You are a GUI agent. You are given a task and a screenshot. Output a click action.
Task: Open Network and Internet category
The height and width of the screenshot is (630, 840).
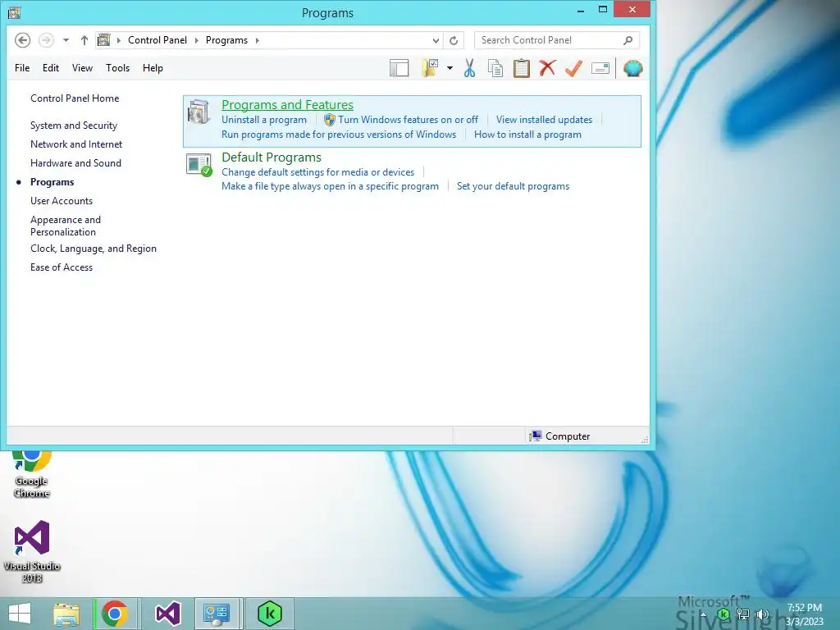[x=76, y=144]
